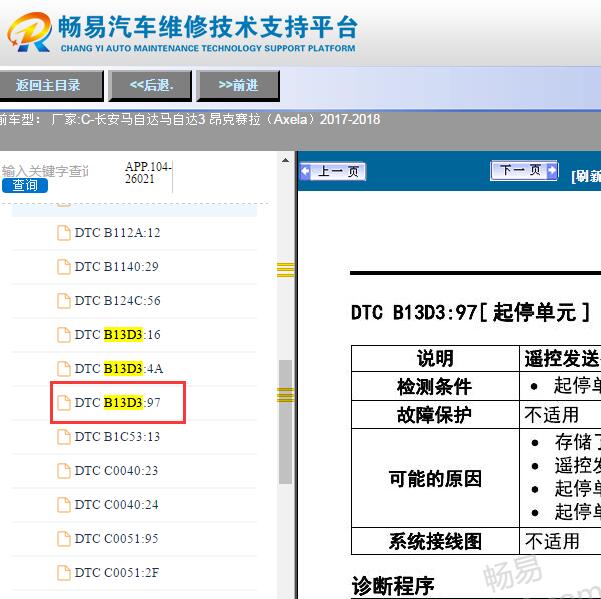Open the previous page with 上一页
This screenshot has width=601, height=599.
(332, 171)
